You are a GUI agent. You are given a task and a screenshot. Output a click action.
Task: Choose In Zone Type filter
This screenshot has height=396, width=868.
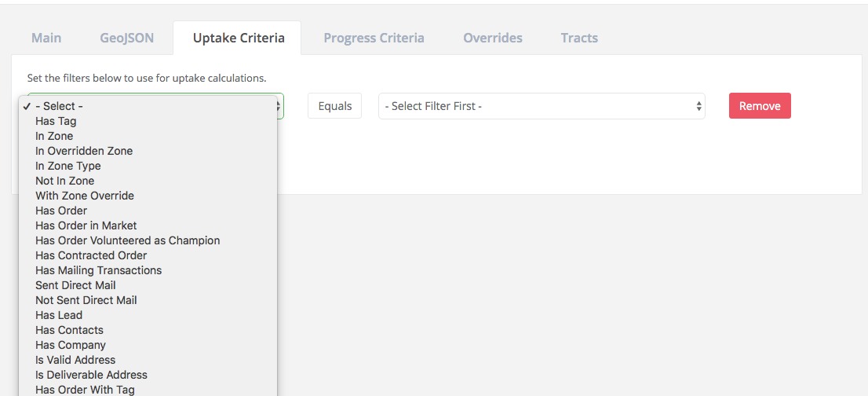pos(68,166)
